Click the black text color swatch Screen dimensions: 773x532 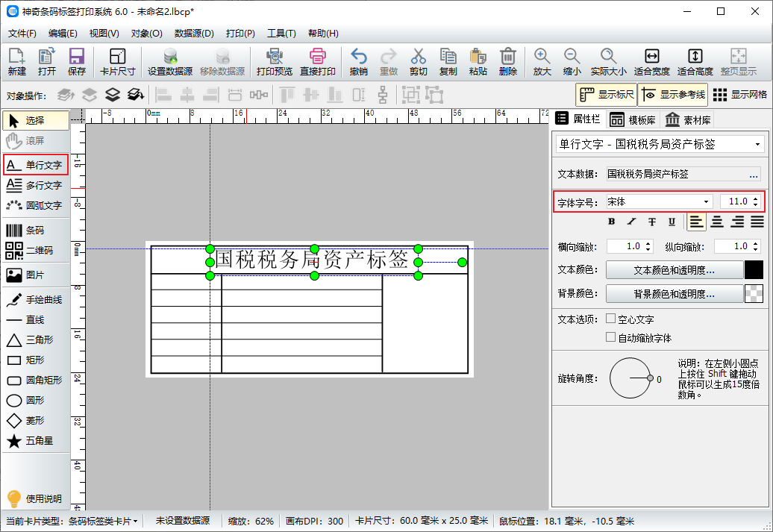[x=754, y=270]
